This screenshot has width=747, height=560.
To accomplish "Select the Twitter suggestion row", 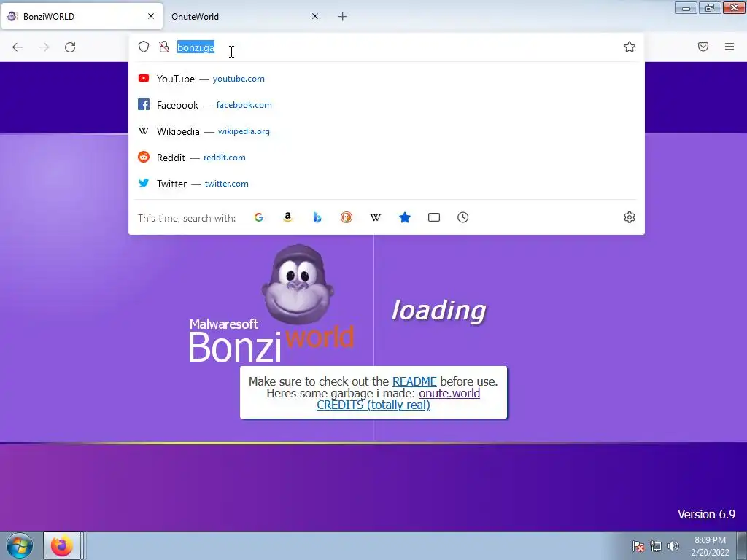I will coord(387,183).
